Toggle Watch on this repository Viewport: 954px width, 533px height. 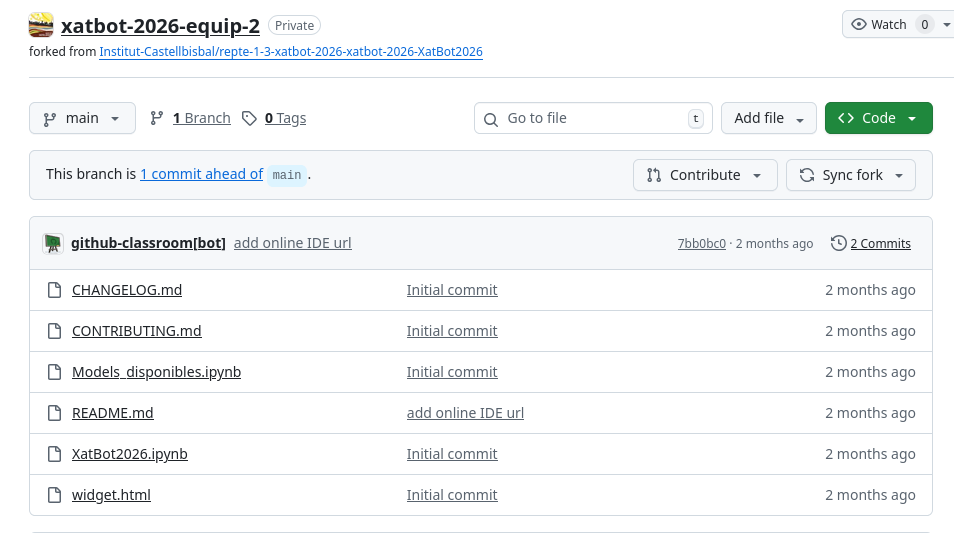pos(878,25)
